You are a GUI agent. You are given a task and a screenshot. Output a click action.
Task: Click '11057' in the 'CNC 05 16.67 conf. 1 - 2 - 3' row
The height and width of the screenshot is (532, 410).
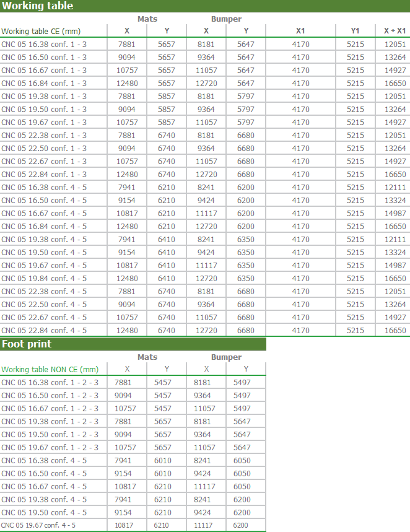point(204,409)
